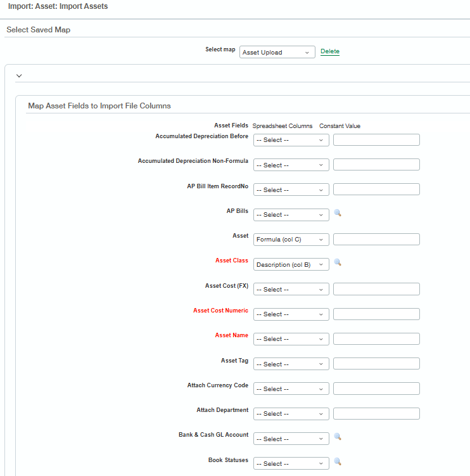Open Asset Cost Numeric column dropdown
The width and height of the screenshot is (470, 476).
point(291,314)
